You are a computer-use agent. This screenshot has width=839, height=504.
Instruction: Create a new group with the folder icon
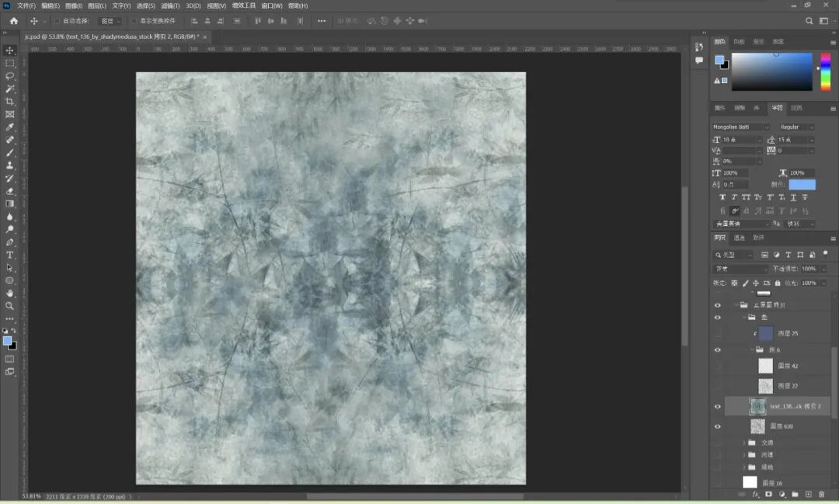click(795, 495)
